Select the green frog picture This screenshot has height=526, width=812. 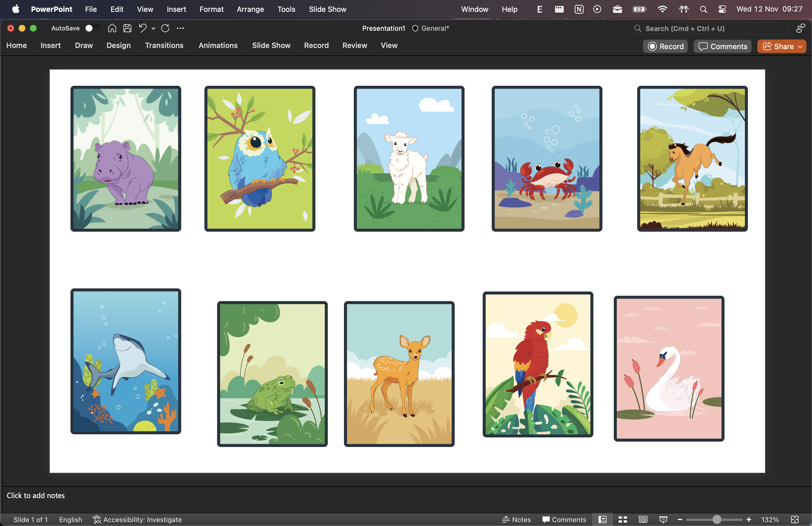[272, 374]
